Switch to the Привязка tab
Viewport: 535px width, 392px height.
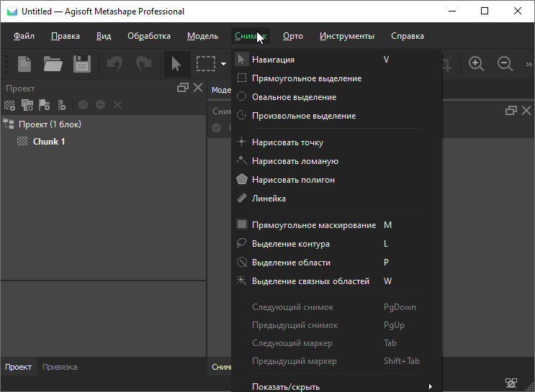60,367
